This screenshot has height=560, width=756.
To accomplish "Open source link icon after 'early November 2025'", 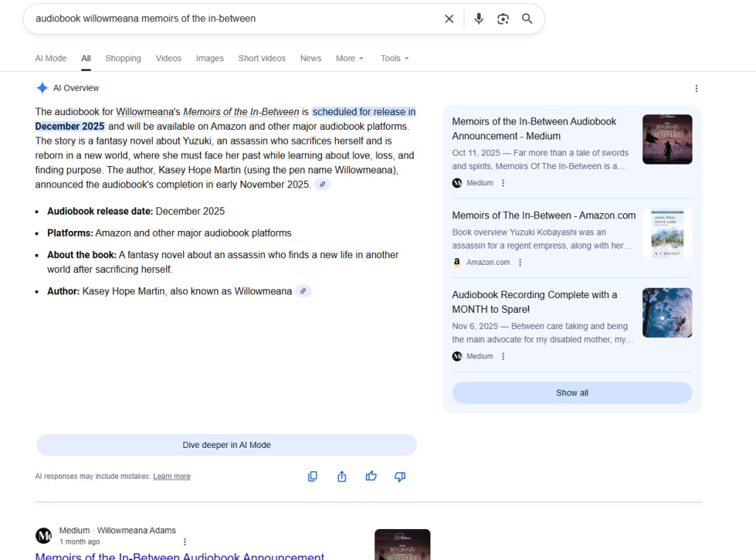I will pos(322,184).
